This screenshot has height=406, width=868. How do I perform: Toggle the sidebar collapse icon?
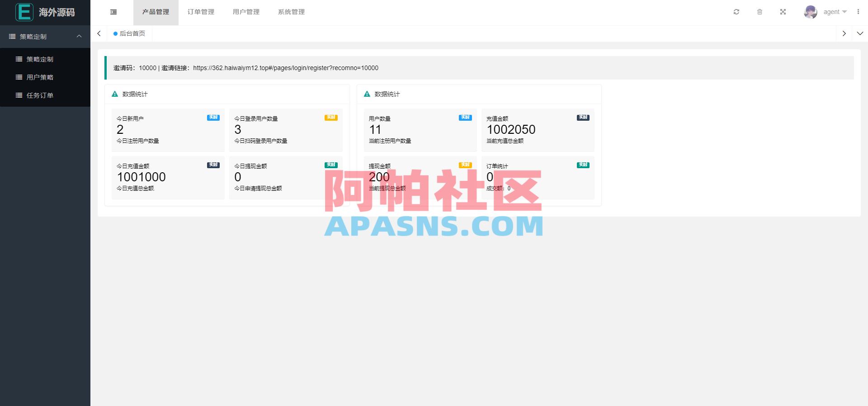click(113, 12)
